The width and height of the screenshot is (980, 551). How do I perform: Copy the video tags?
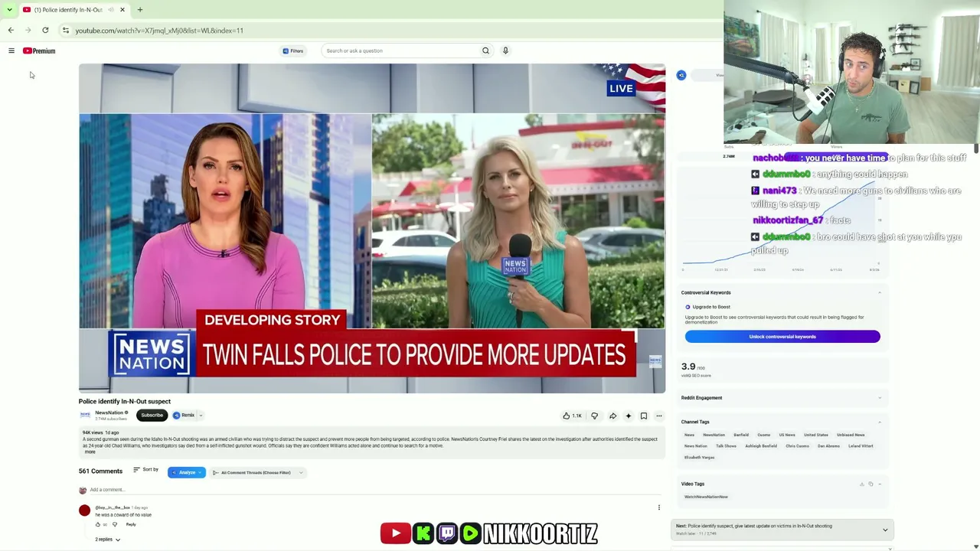[871, 484]
